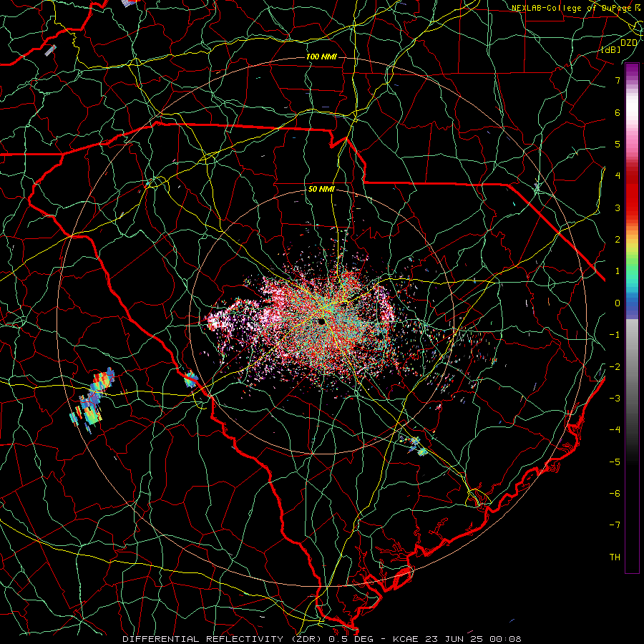Click the -5 dB value on color scale
This screenshot has width=644, height=644.
[x=615, y=462]
